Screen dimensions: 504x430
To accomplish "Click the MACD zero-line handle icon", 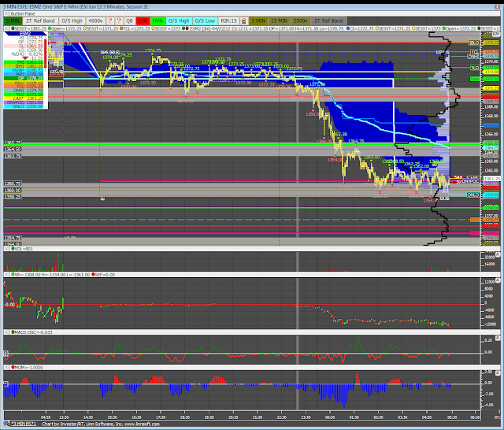I will coord(6,353).
